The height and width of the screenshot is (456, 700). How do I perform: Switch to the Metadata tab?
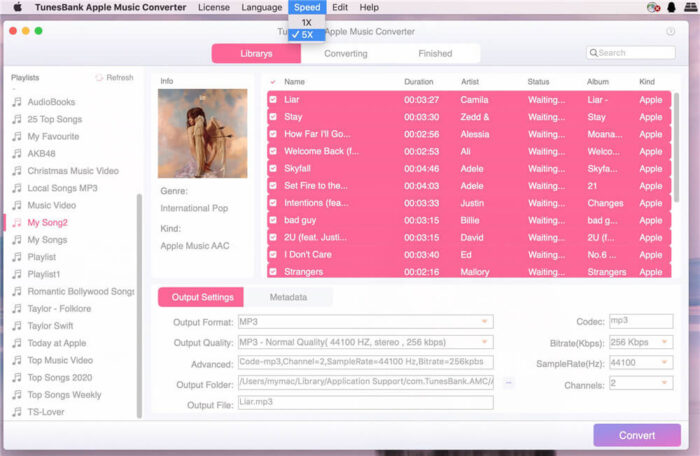pyautogui.click(x=287, y=297)
